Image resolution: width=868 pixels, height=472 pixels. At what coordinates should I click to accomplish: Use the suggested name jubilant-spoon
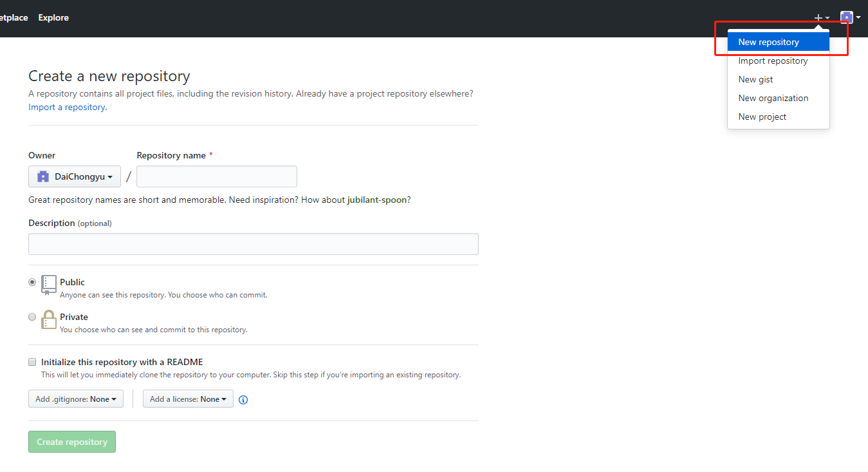click(377, 200)
